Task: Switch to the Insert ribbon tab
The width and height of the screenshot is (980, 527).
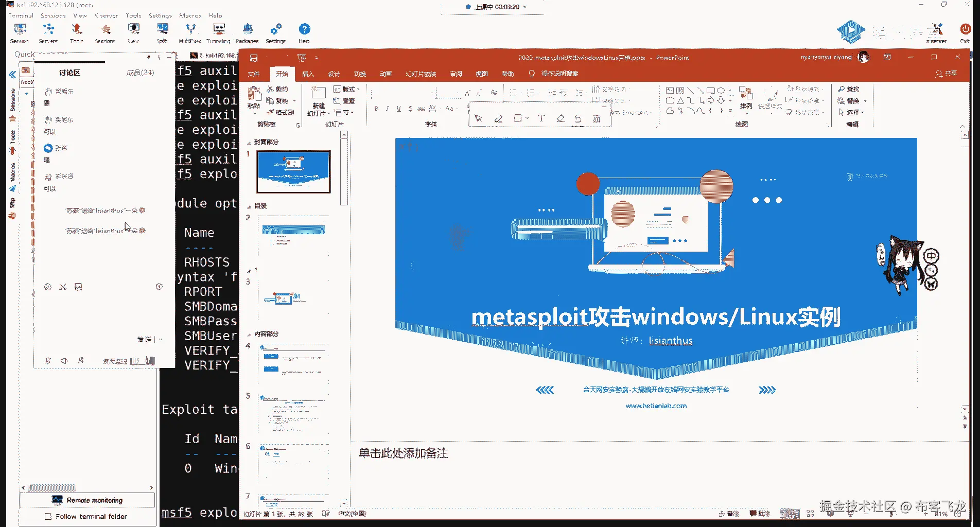Action: (308, 74)
